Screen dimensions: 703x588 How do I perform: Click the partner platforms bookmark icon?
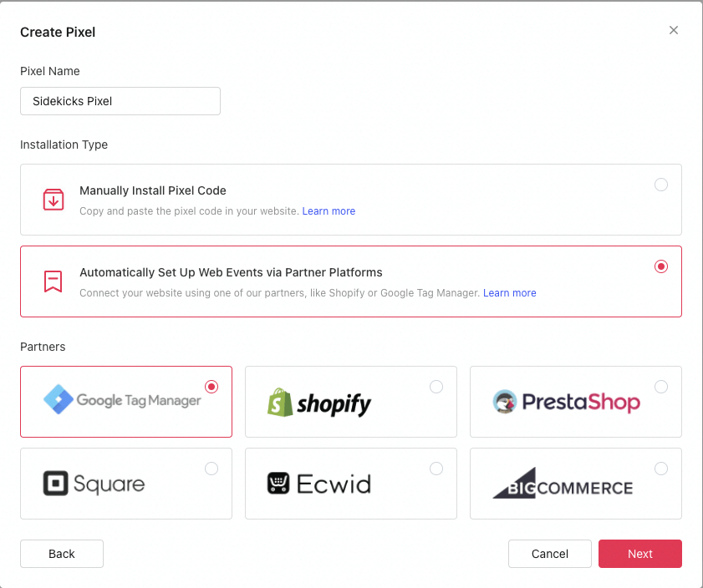(53, 281)
